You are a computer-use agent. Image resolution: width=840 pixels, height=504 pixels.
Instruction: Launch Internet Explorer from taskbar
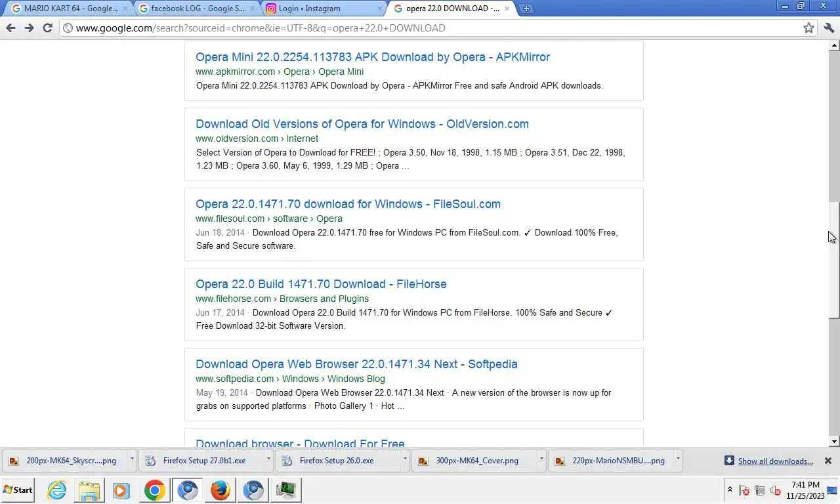57,490
